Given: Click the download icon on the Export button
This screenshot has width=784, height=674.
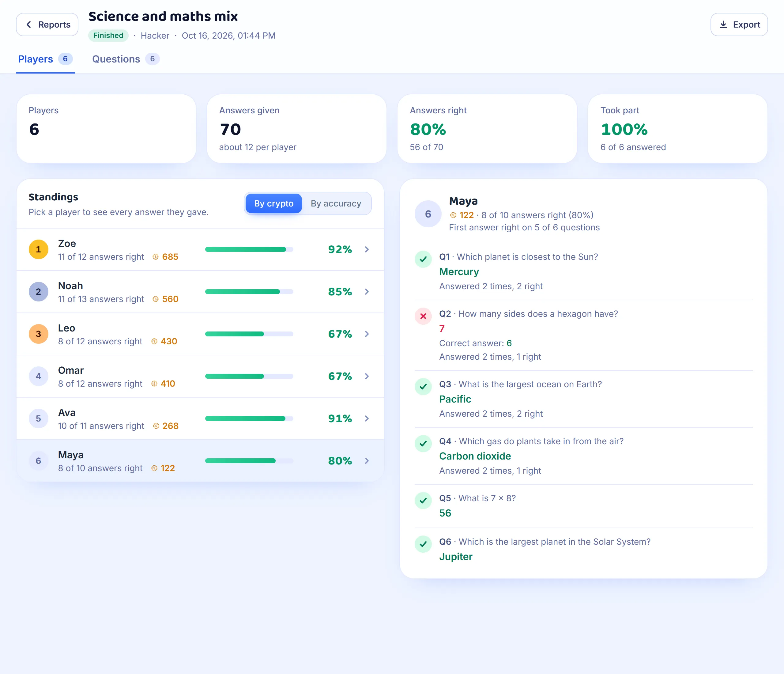Looking at the screenshot, I should 723,25.
